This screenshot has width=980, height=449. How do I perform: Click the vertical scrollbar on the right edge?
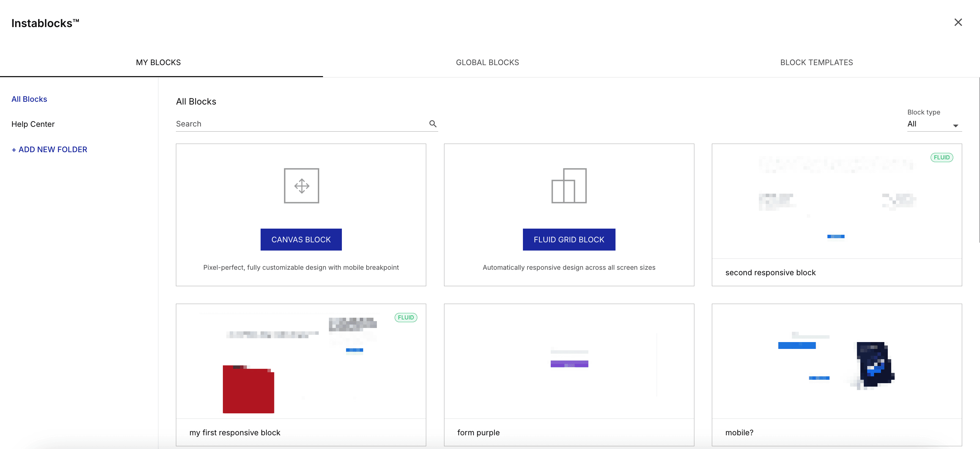[979, 160]
